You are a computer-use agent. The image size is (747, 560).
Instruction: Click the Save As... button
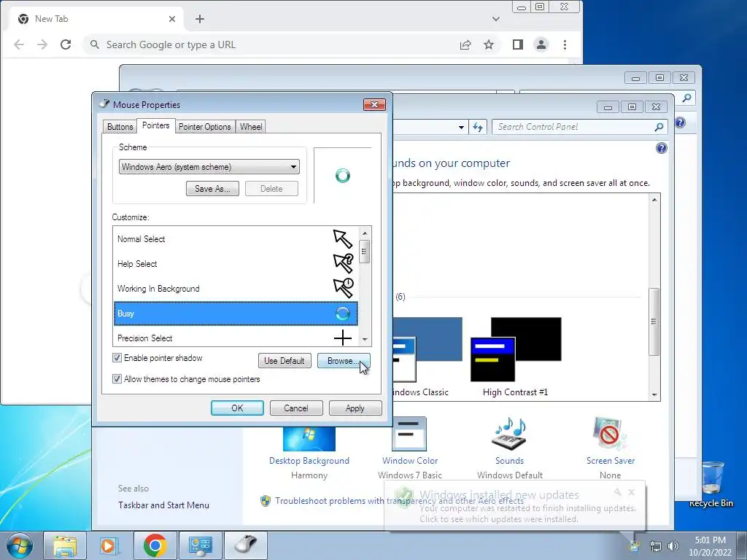212,189
